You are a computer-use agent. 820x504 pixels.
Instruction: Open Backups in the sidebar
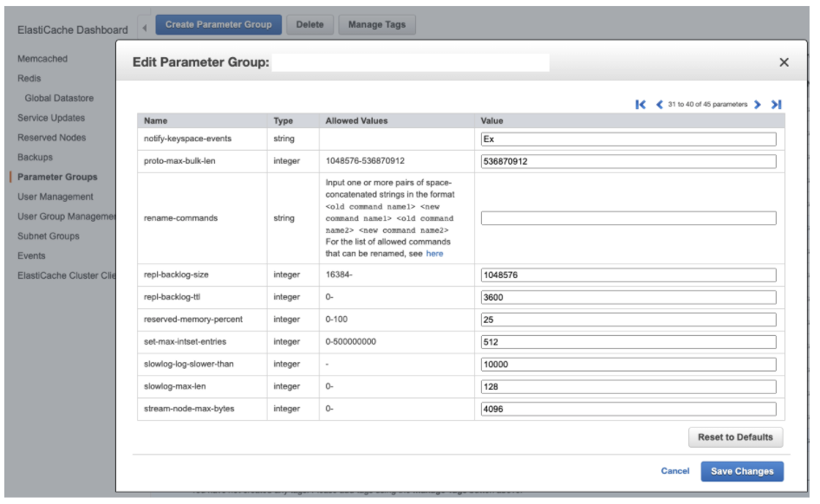click(x=35, y=158)
